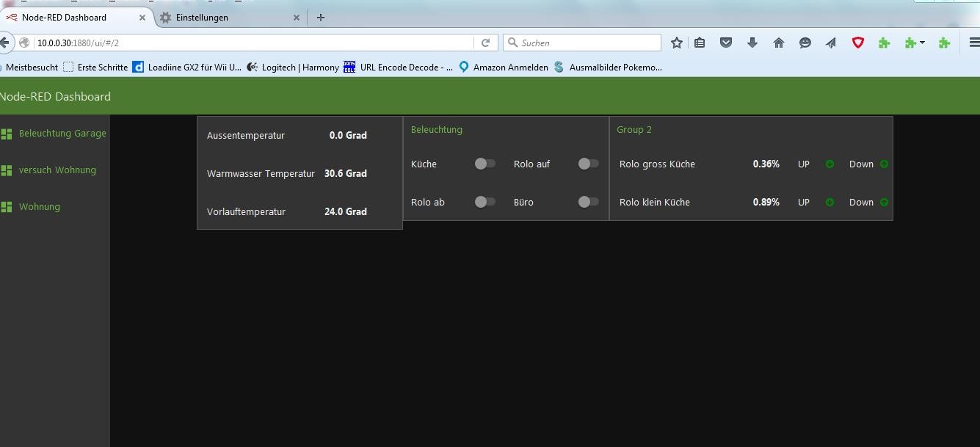
Task: Click the 24.0 Grad value
Action: point(346,211)
